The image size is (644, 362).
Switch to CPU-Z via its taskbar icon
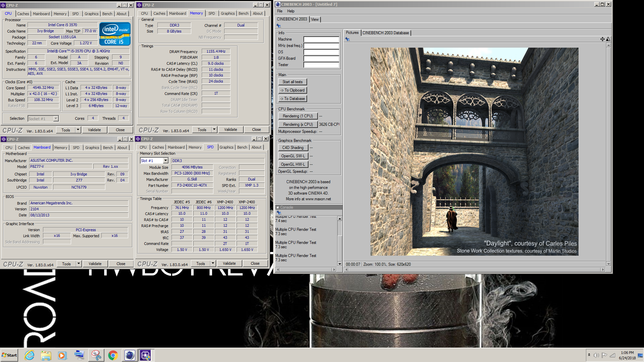tap(146, 355)
